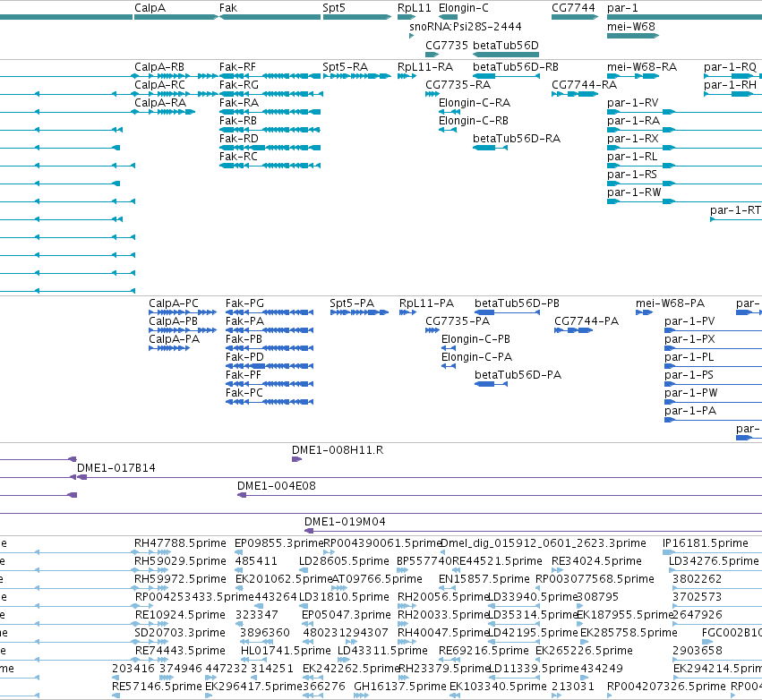Select transcript CalpA-RB
The width and height of the screenshot is (762, 700).
[176, 76]
